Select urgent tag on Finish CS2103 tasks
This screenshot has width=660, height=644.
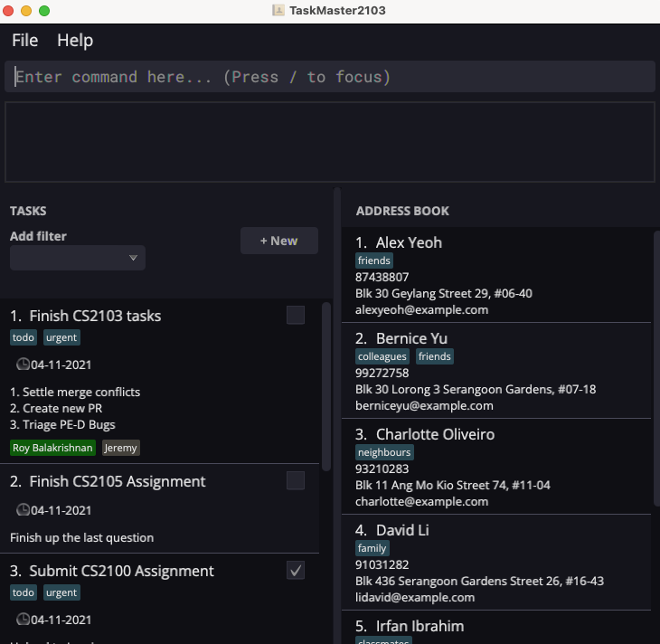(61, 337)
